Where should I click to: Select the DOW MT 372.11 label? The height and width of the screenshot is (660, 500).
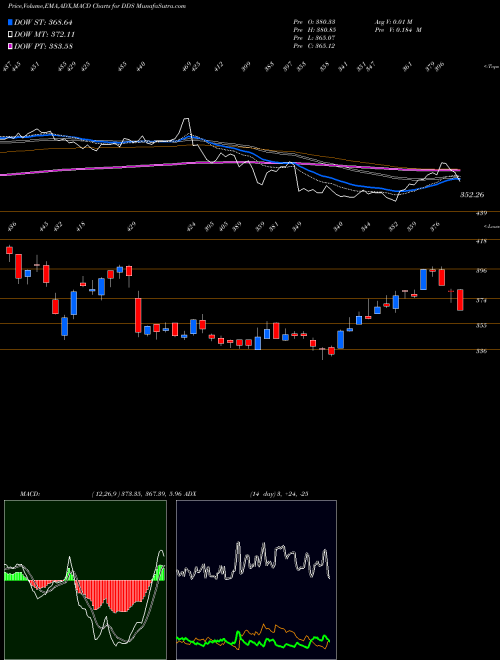[x=44, y=35]
